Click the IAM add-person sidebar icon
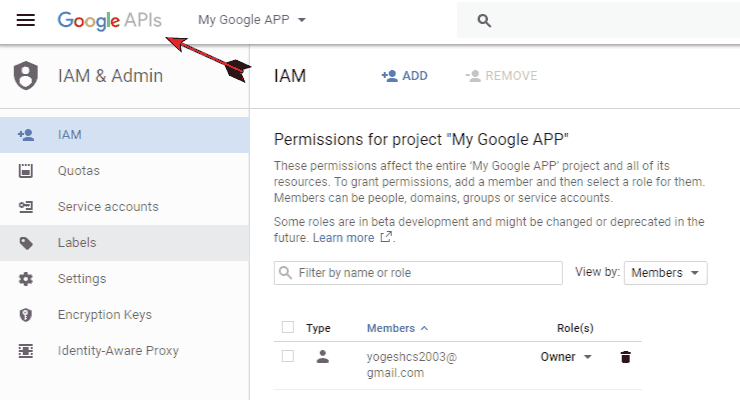This screenshot has width=740, height=400. (25, 135)
